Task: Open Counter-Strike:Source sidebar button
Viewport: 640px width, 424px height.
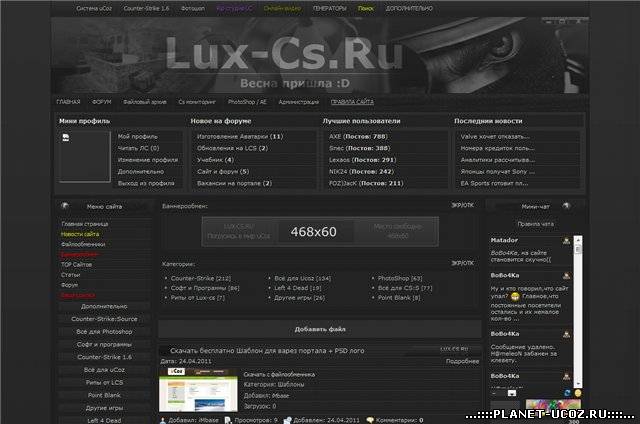Action: coord(104,319)
